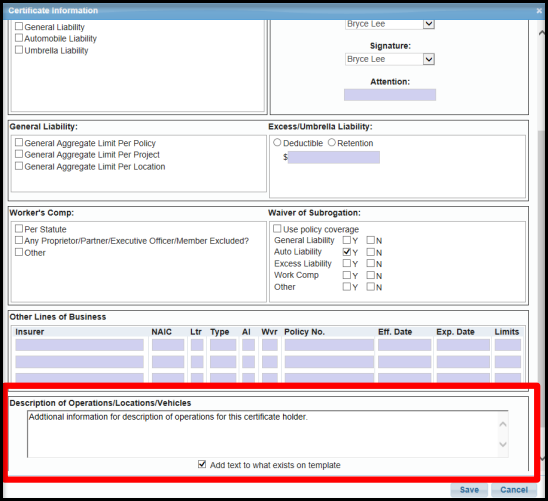
Task: Click the second row Exp. Date field
Action: [x=463, y=362]
